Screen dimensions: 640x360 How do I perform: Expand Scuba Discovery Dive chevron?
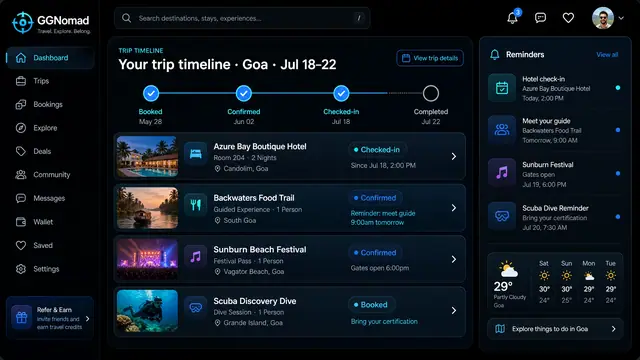tap(453, 311)
